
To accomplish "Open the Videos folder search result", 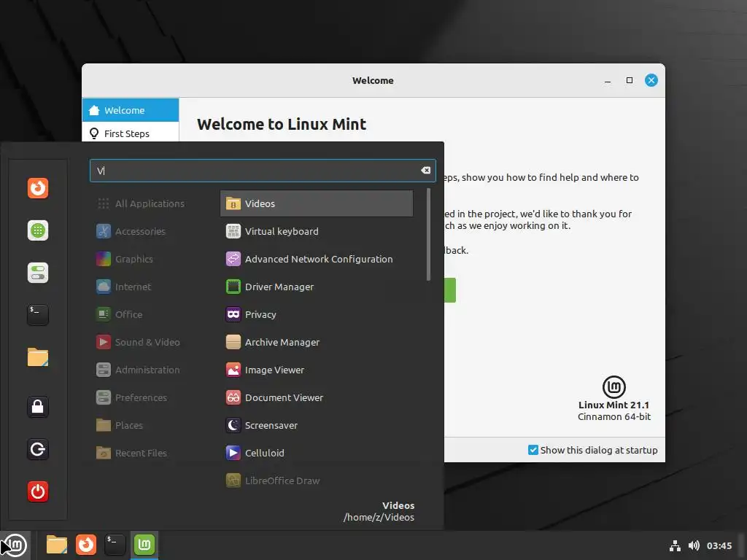I will coord(317,203).
